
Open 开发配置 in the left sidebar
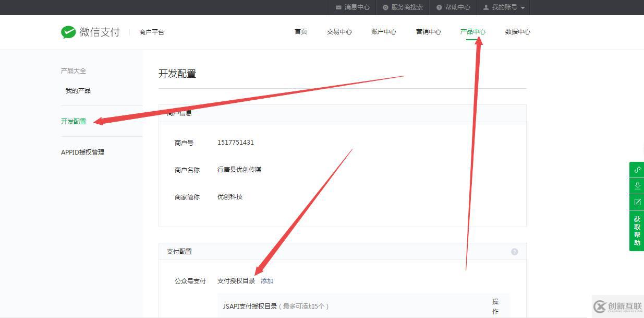[x=74, y=121]
